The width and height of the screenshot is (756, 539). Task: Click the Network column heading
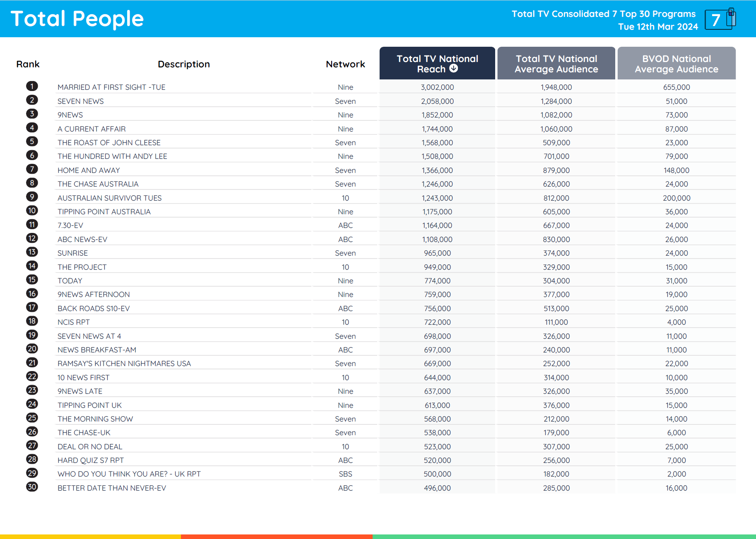coord(345,64)
